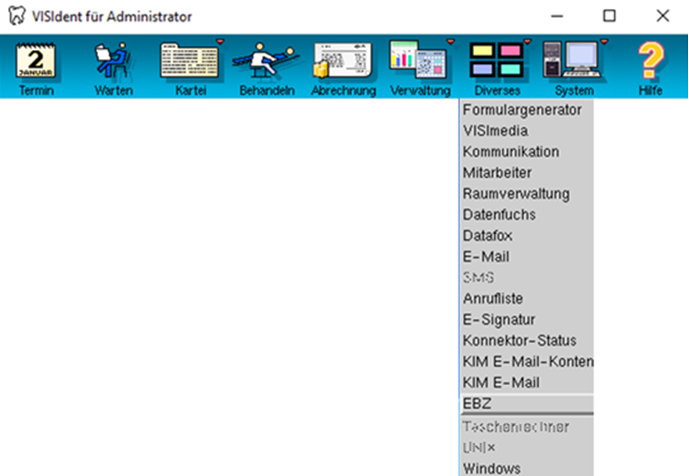
Task: Open the Kartei patient card icon
Action: click(189, 60)
